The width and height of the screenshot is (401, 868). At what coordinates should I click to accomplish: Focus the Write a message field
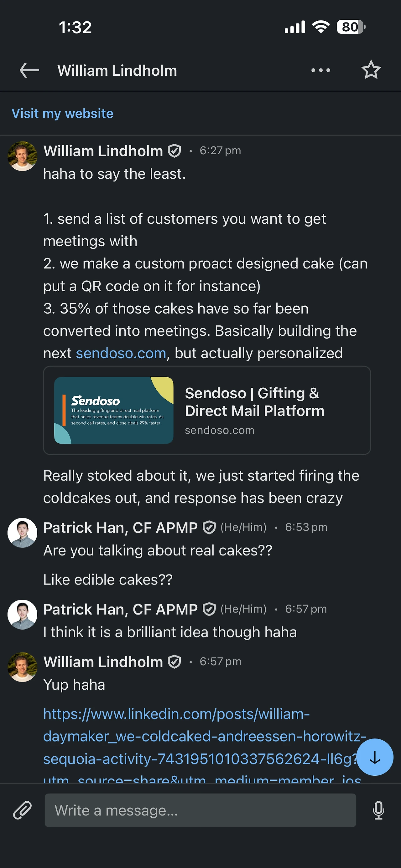coord(200,810)
